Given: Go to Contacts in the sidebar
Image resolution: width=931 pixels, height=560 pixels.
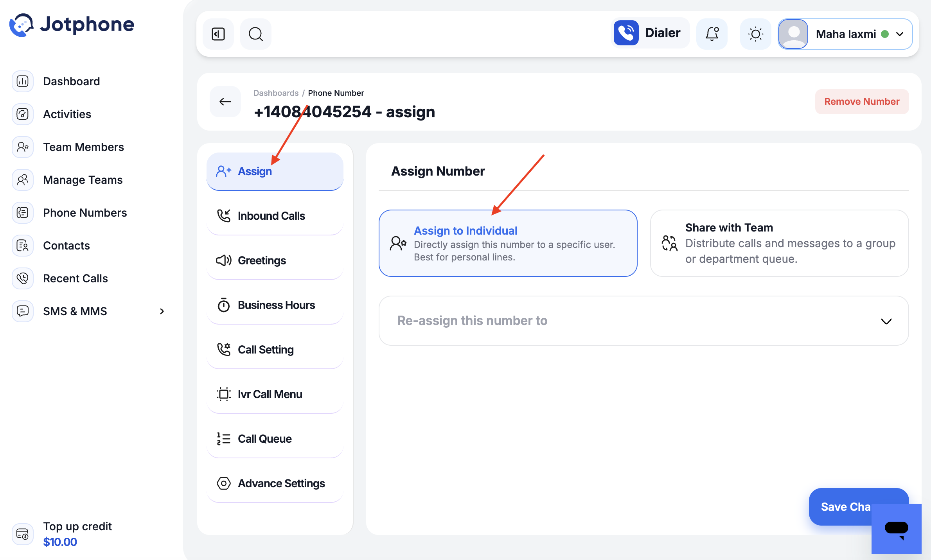Looking at the screenshot, I should (66, 246).
